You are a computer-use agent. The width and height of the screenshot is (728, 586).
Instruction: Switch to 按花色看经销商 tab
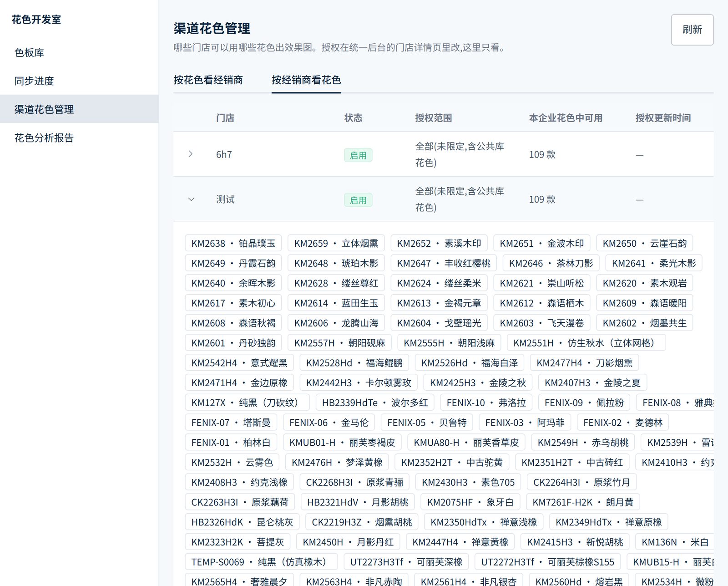208,80
